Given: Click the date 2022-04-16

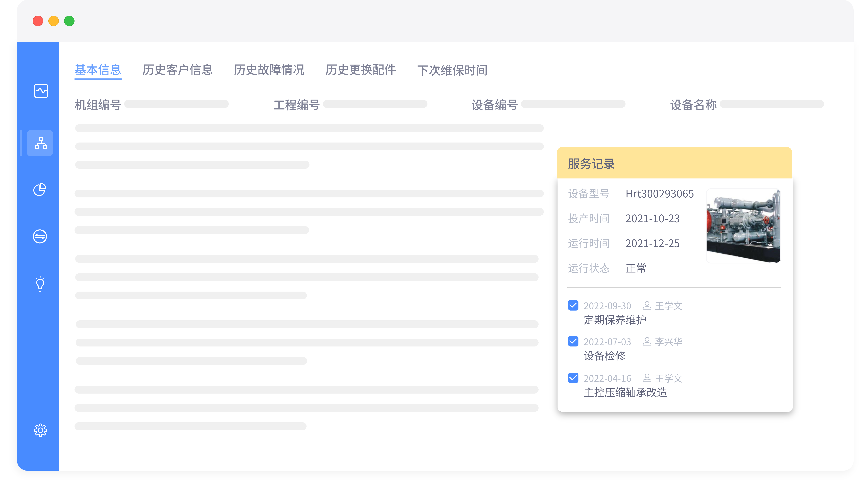Looking at the screenshot, I should click(x=607, y=378).
